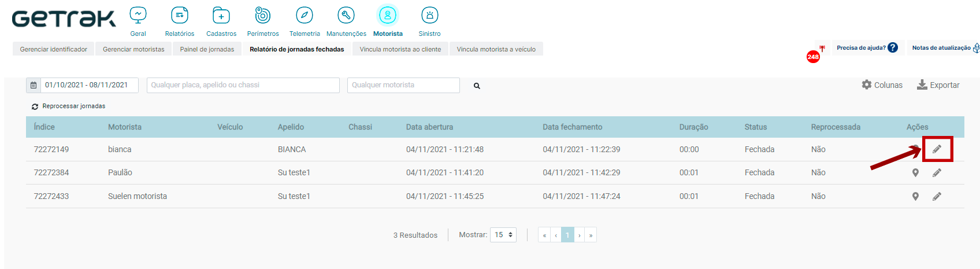Click index cell 72272384
980x269 pixels.
51,172
